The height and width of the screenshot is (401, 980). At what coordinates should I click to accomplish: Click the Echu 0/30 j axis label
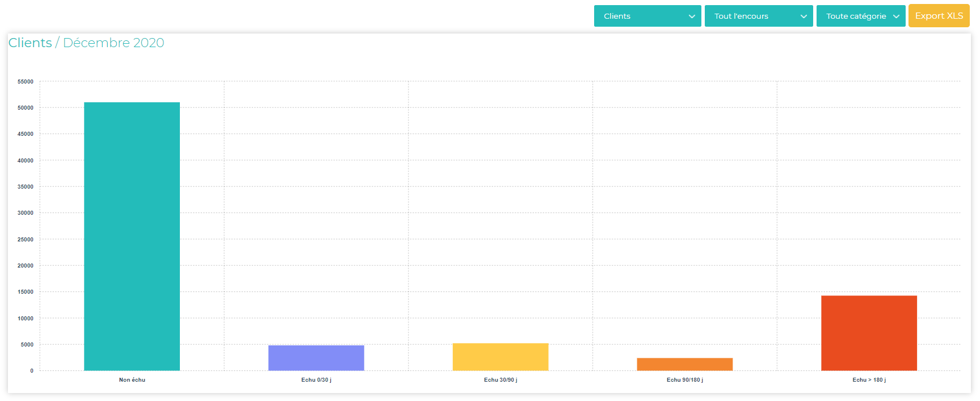click(316, 380)
